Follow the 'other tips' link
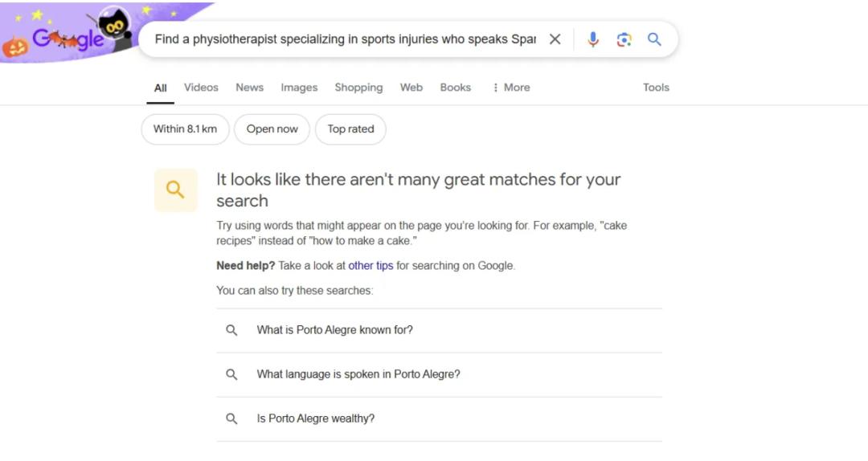The width and height of the screenshot is (868, 461). 371,266
